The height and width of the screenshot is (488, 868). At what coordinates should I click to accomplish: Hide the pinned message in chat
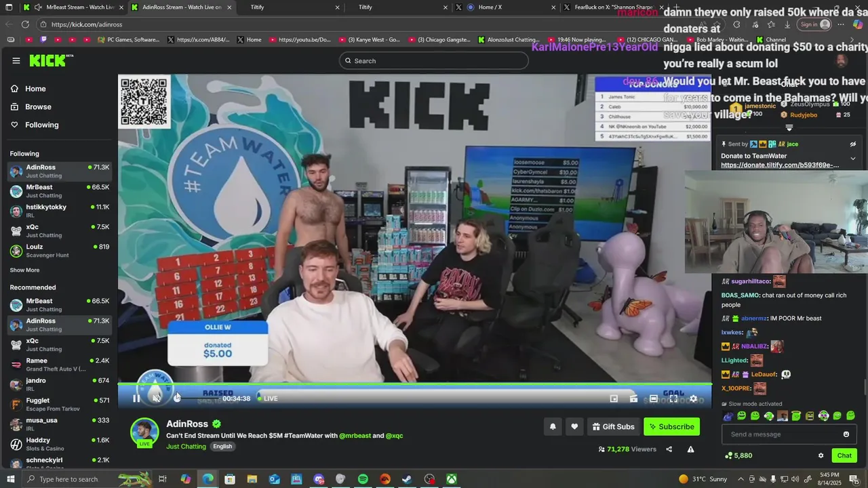(x=853, y=144)
